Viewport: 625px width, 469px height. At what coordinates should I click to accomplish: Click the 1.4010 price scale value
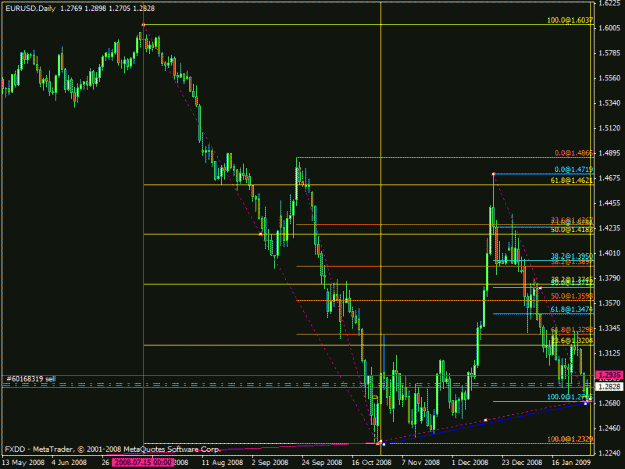tap(610, 253)
